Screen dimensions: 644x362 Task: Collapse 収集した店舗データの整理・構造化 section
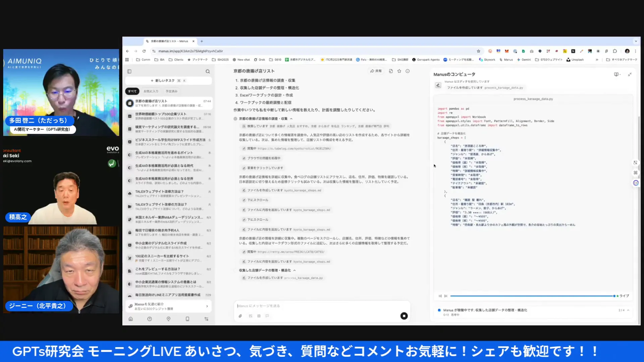(294, 270)
